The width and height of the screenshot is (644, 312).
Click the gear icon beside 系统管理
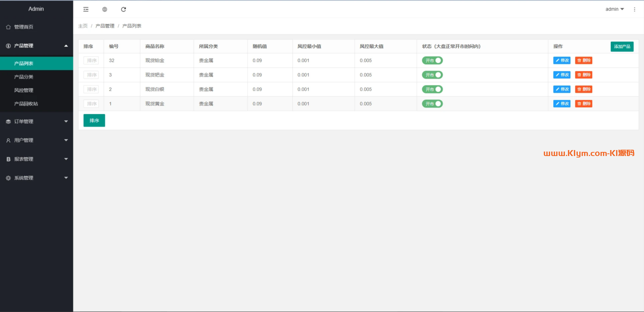point(8,178)
